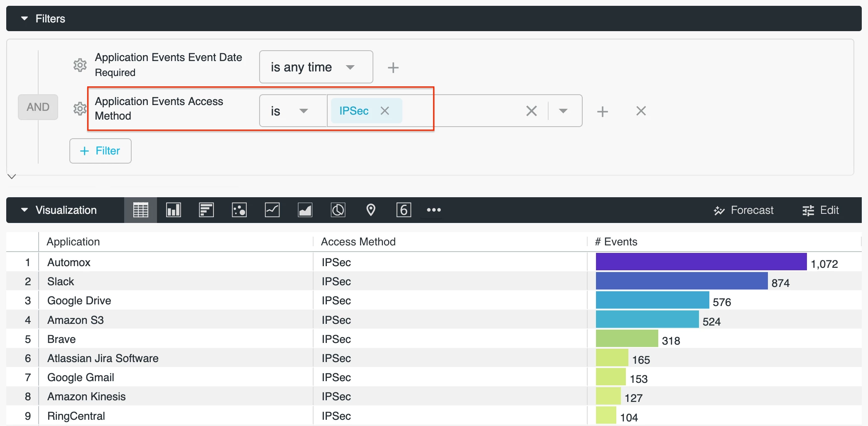Clear all Access Method filter values
Image resolution: width=868 pixels, height=426 pixels.
532,111
